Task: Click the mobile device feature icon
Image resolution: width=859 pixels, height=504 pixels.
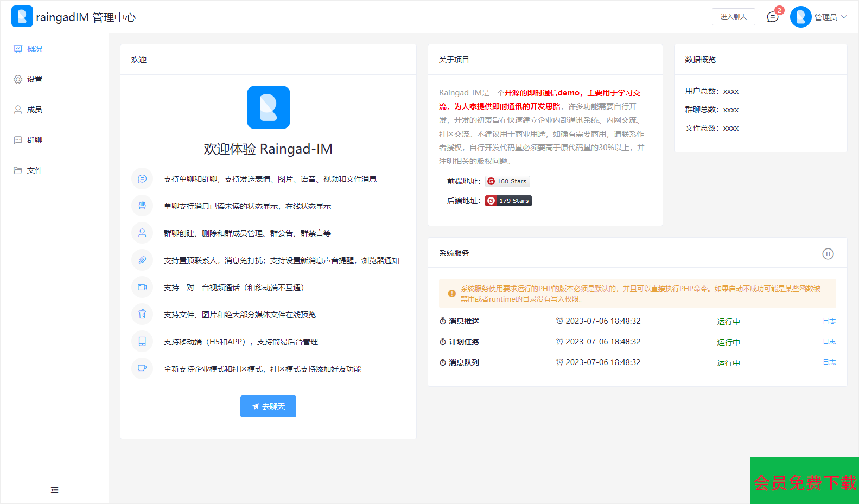Action: tap(142, 342)
